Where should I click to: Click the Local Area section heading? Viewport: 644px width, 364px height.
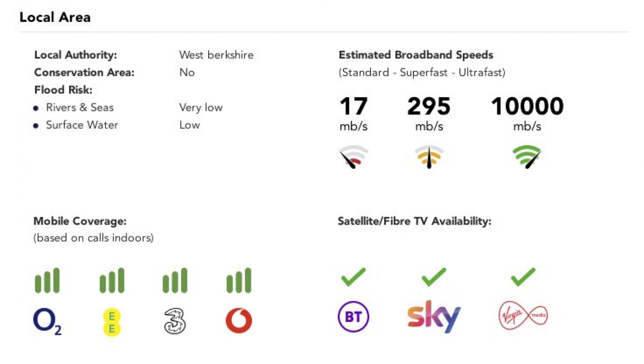tap(55, 17)
